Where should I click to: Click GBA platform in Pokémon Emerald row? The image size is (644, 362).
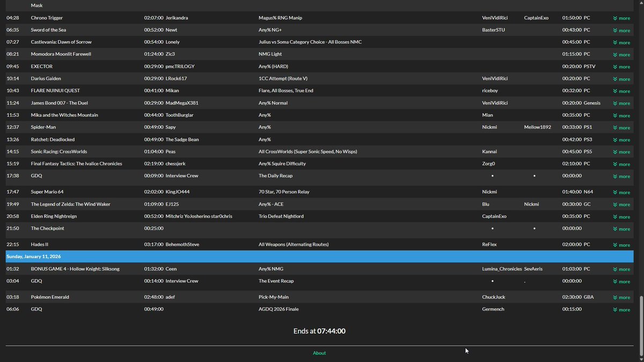click(x=589, y=297)
